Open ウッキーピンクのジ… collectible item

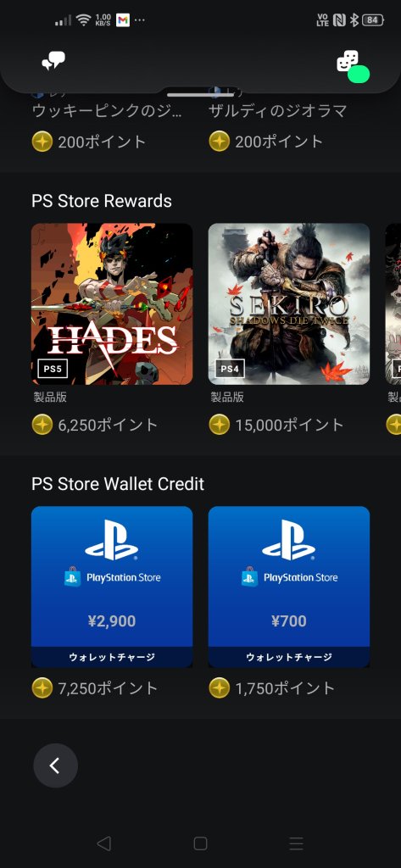pos(107,111)
